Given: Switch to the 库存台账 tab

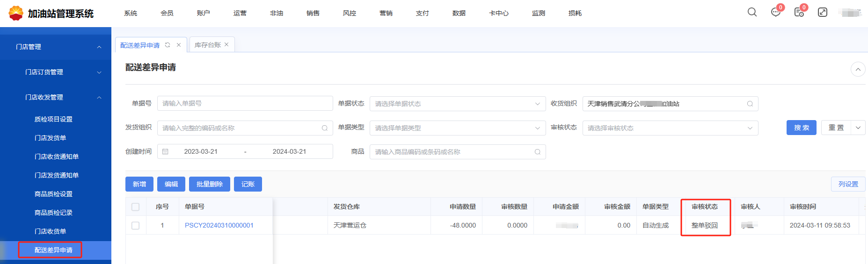Looking at the screenshot, I should [x=207, y=45].
